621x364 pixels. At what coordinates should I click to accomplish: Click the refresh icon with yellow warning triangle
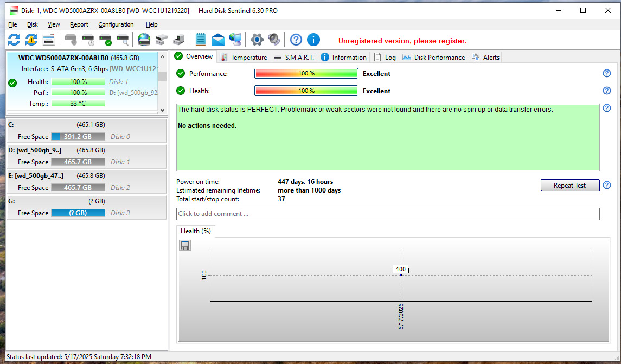point(31,40)
